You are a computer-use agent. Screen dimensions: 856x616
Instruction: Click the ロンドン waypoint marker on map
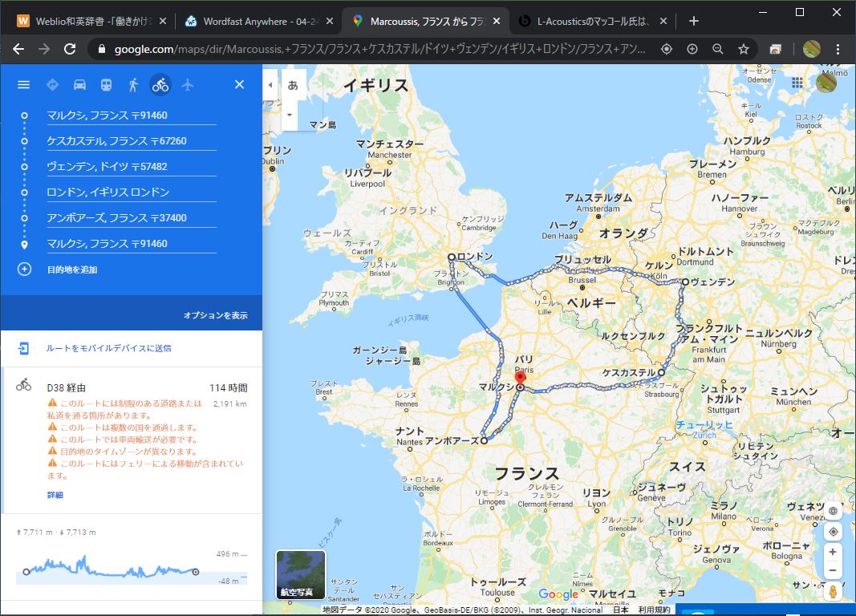click(x=452, y=257)
